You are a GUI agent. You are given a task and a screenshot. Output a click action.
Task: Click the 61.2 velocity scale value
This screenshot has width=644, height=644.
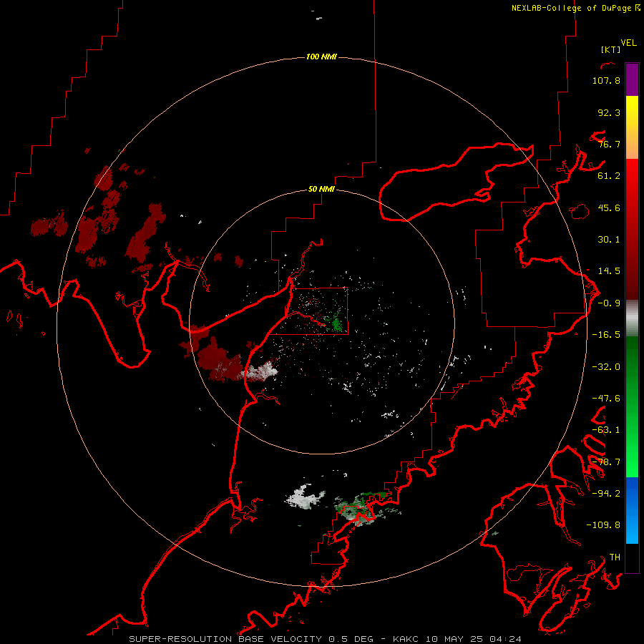coord(609,176)
